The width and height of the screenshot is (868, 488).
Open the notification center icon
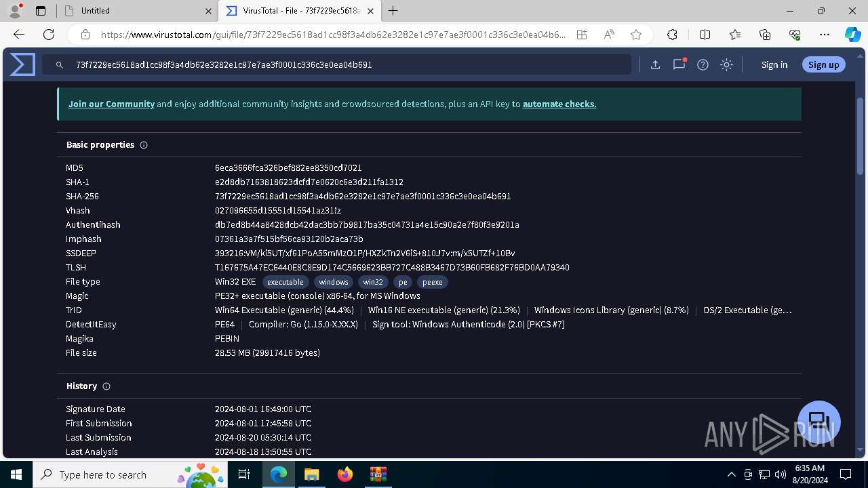point(846,474)
